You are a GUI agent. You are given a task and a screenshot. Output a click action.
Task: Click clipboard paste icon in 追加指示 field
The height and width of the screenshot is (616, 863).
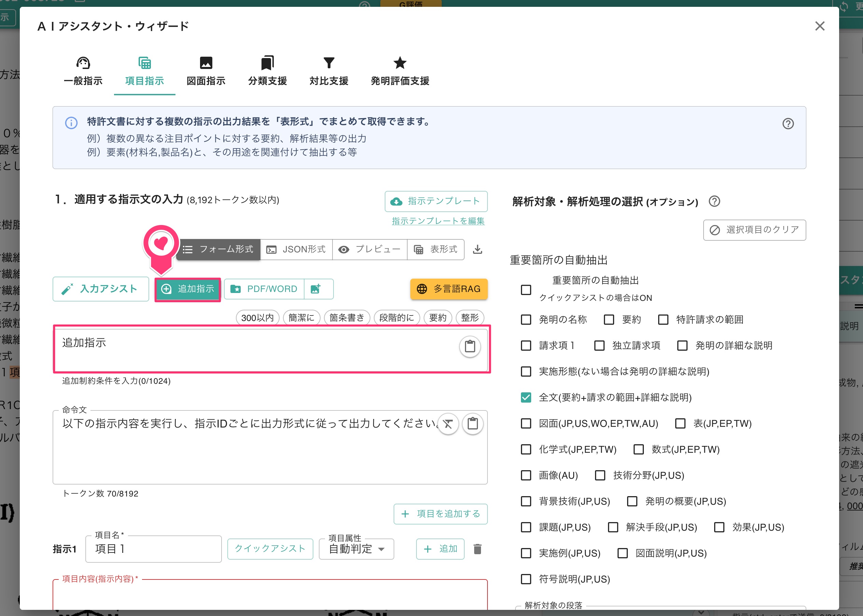470,346
